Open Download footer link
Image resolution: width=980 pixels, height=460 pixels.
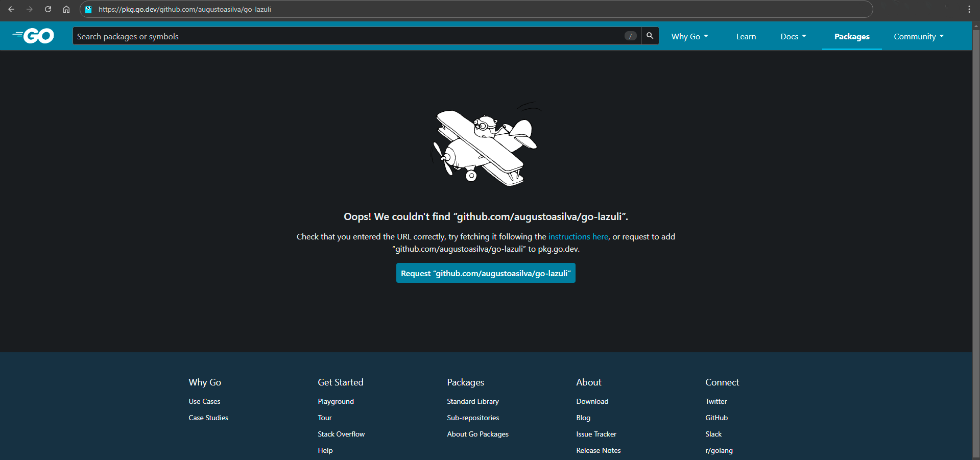point(592,401)
